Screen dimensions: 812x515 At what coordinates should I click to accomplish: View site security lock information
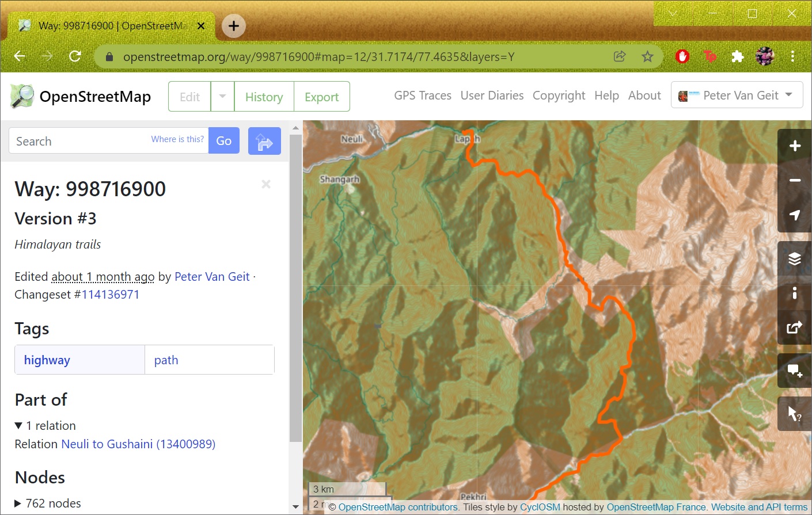pyautogui.click(x=109, y=57)
